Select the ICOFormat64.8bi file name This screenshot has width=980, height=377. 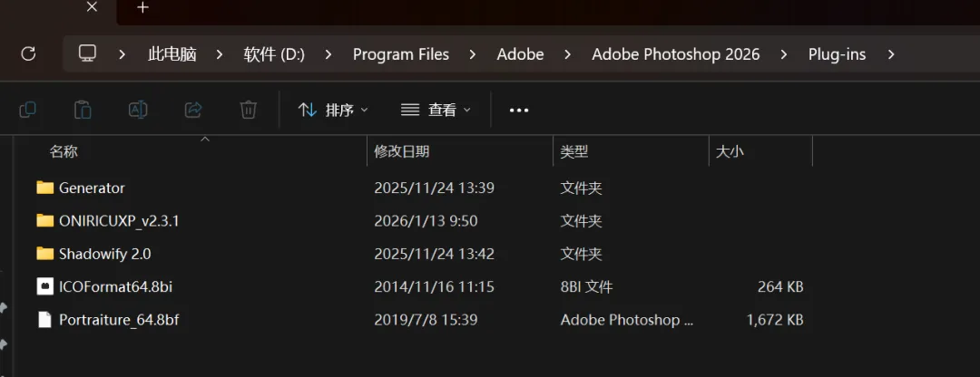pos(115,286)
